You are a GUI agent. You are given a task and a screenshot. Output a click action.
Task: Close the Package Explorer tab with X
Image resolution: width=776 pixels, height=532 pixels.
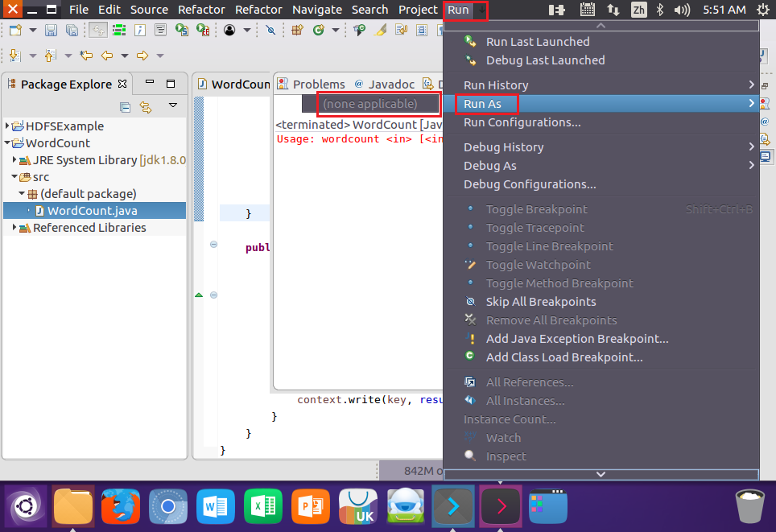pyautogui.click(x=122, y=84)
